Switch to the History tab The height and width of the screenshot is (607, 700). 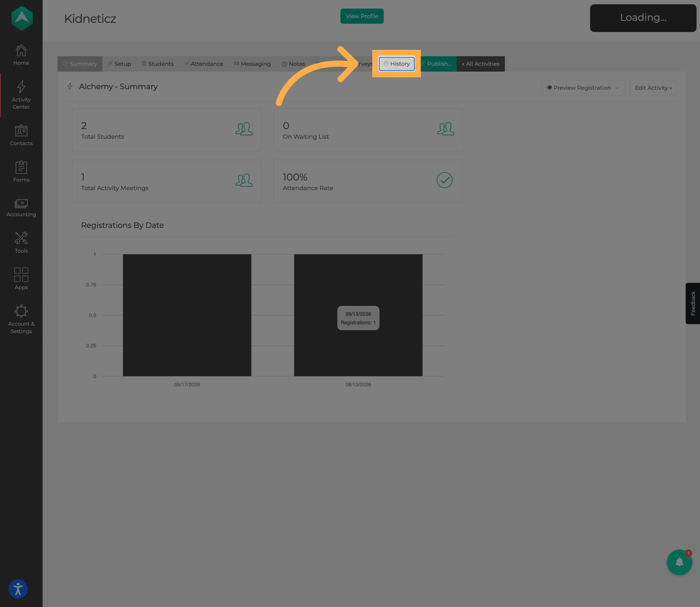[x=397, y=64]
